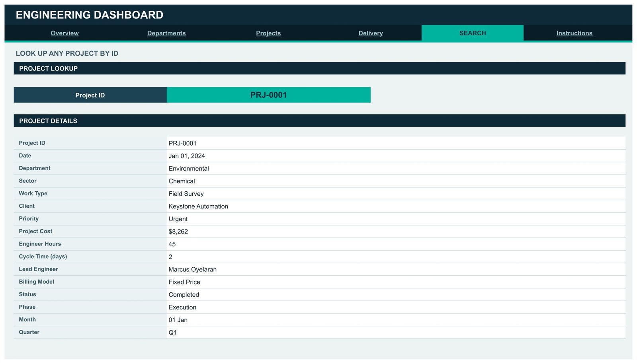Select the PRJ-0001 value in the details table

pos(182,143)
